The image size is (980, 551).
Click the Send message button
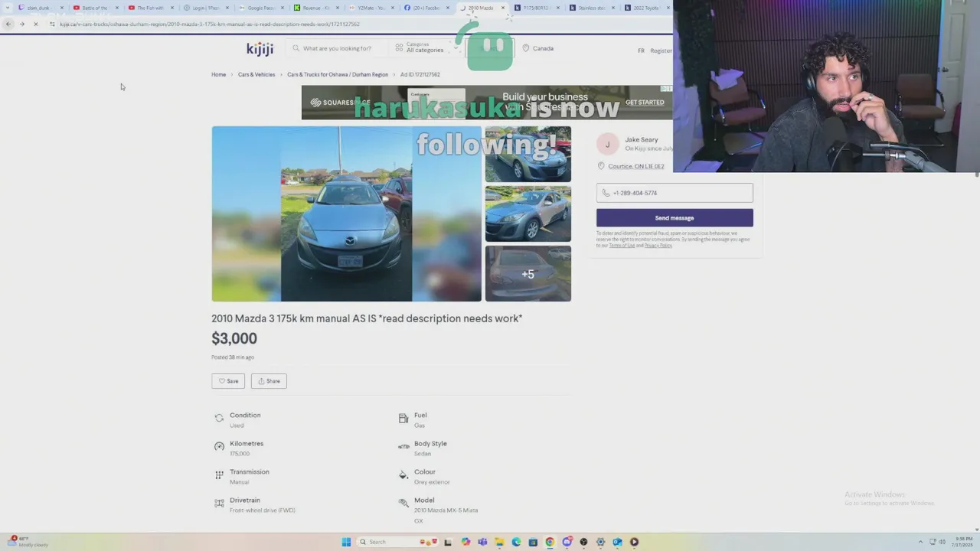coord(675,218)
